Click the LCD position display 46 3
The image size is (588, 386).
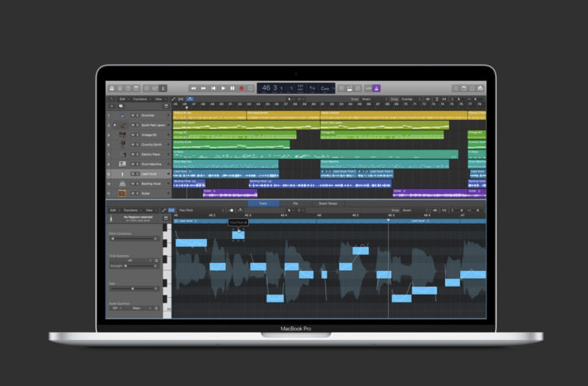point(270,88)
